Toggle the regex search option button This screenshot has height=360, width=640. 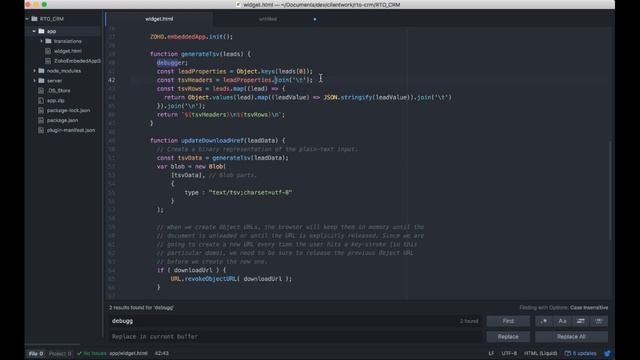(544, 321)
